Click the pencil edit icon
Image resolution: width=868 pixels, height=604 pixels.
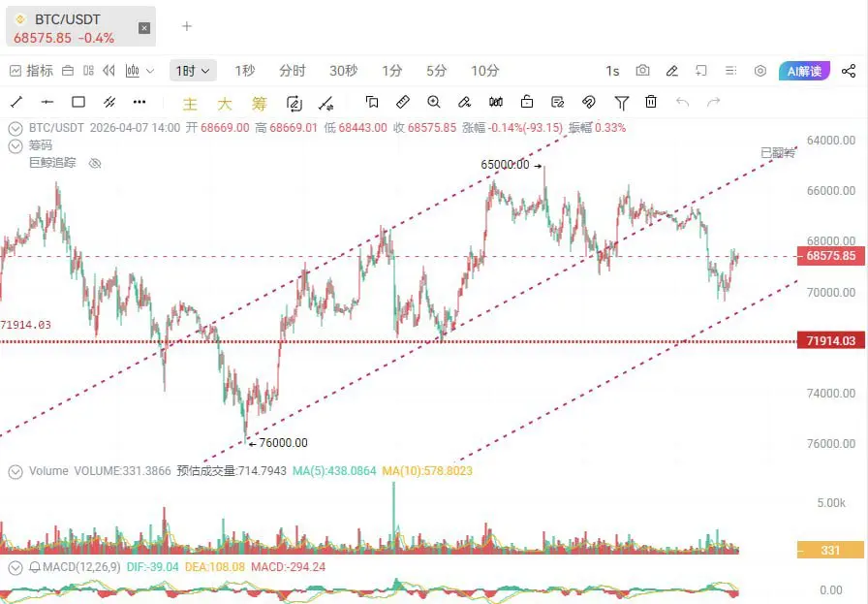coord(672,71)
